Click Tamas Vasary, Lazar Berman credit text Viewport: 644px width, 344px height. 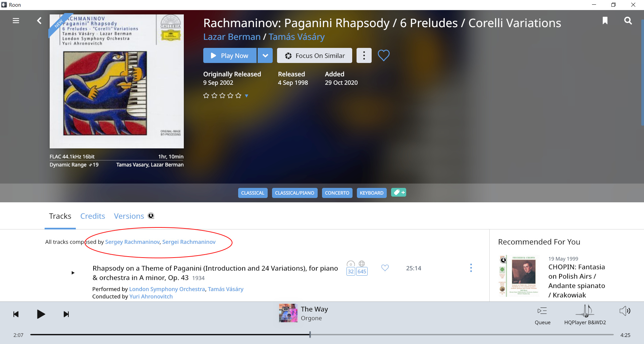[x=150, y=165]
